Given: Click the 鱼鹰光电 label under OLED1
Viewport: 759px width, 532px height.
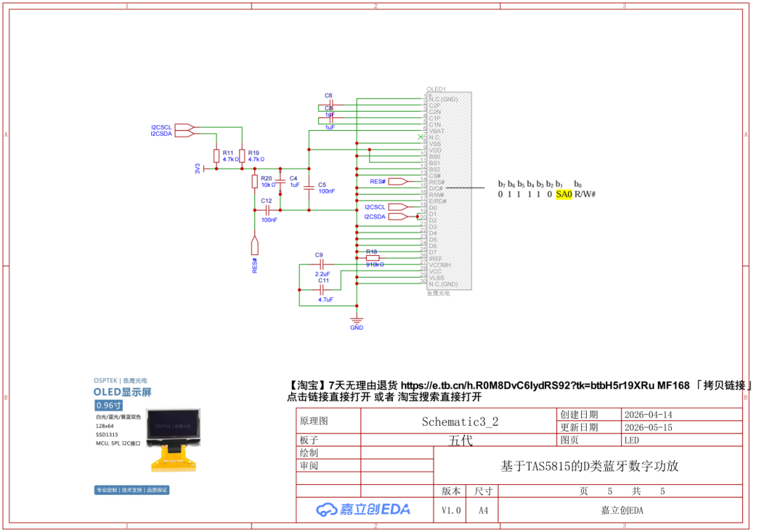Looking at the screenshot, I should pos(438,293).
